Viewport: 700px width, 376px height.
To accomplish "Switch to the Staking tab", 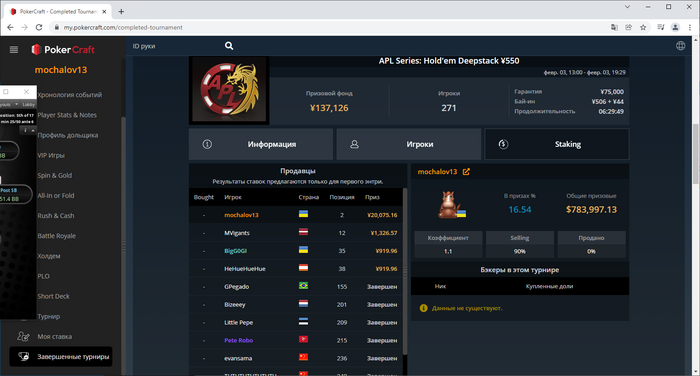I will click(557, 144).
